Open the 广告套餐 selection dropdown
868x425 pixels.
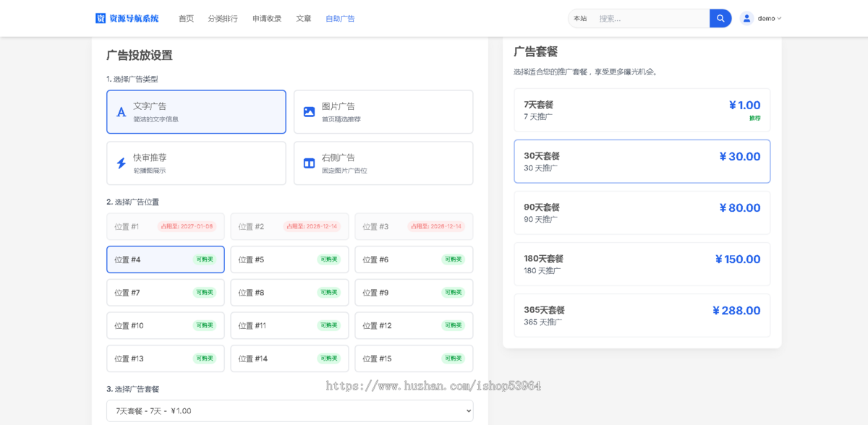point(289,409)
